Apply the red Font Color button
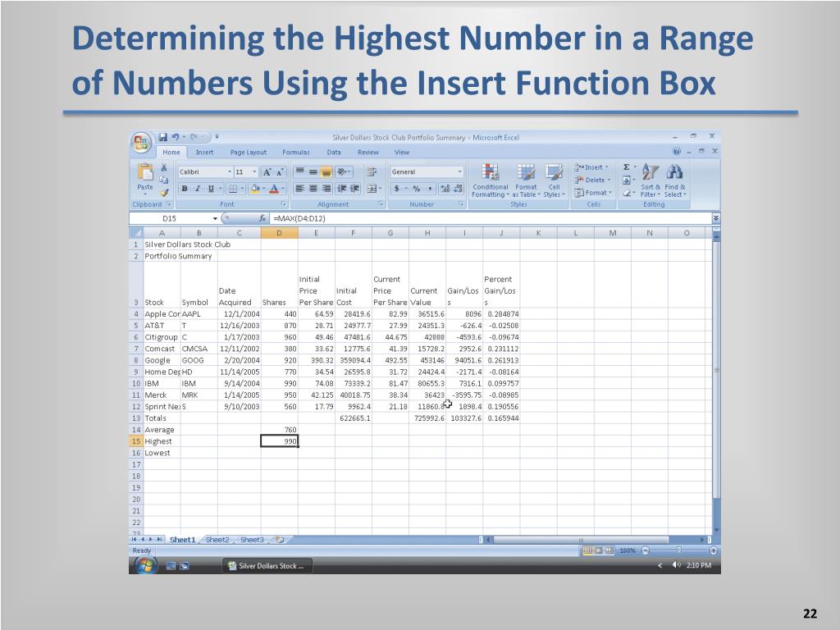Image resolution: width=840 pixels, height=630 pixels. pyautogui.click(x=274, y=189)
